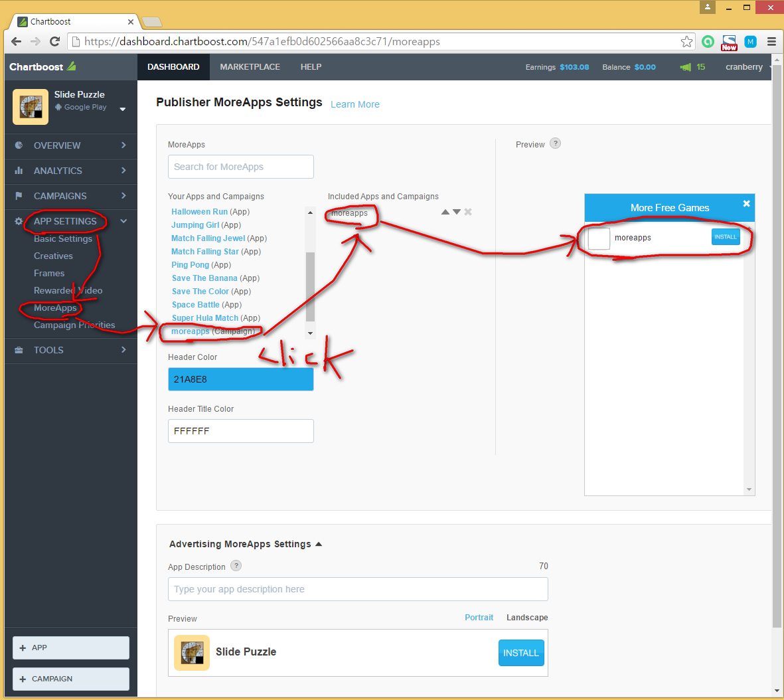Move included moreapps campaign up
784x700 pixels.
pyautogui.click(x=445, y=212)
